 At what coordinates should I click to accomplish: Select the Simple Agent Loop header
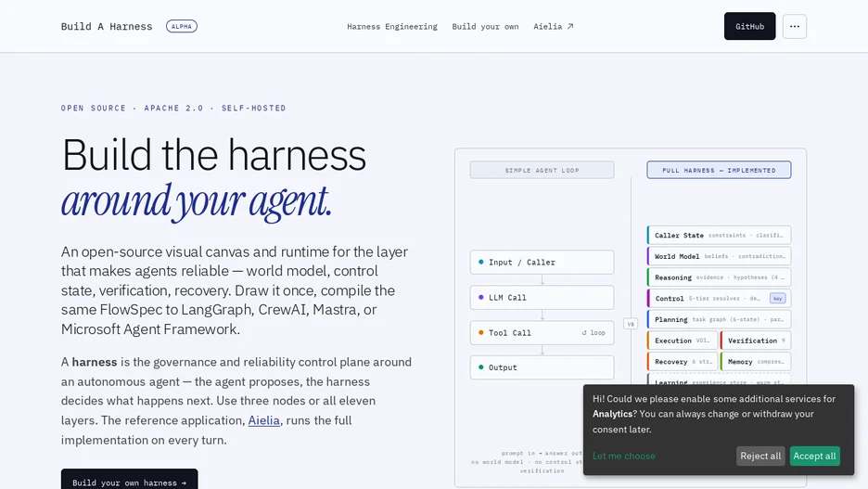pos(542,170)
